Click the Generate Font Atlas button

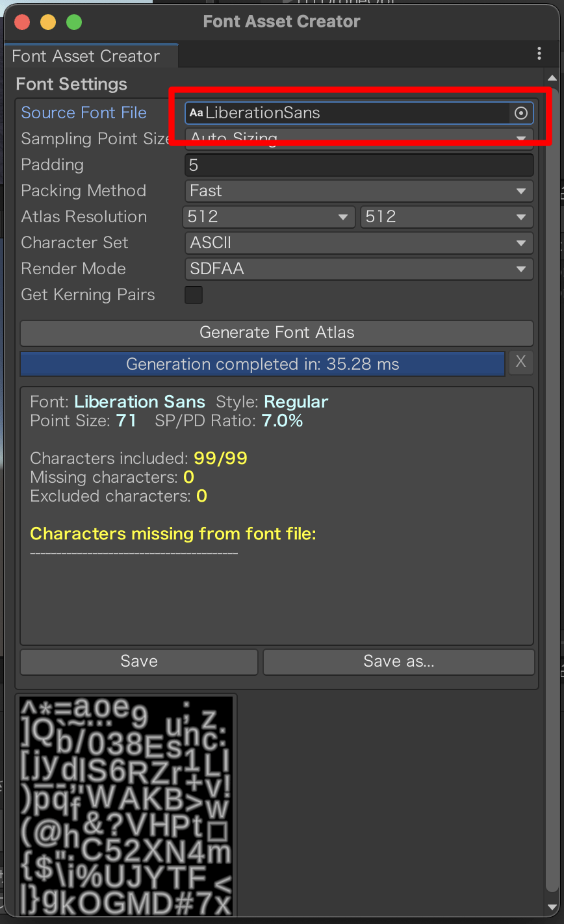pyautogui.click(x=277, y=333)
